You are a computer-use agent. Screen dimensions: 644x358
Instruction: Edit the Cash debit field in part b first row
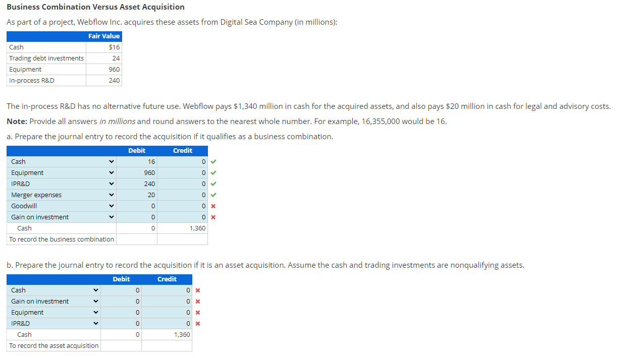pos(121,290)
